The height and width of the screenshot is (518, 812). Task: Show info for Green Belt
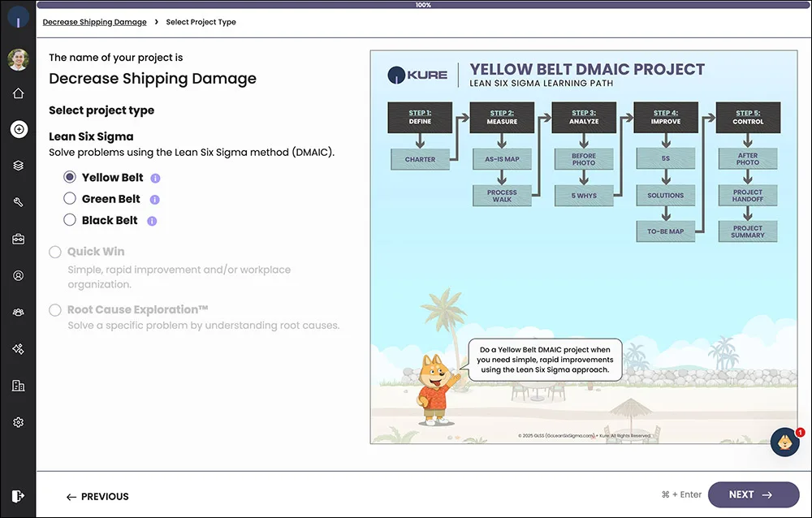click(154, 200)
